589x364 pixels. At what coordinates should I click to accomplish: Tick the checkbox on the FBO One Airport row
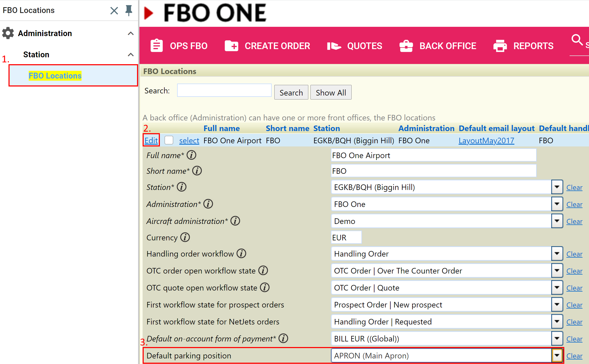pyautogui.click(x=169, y=140)
